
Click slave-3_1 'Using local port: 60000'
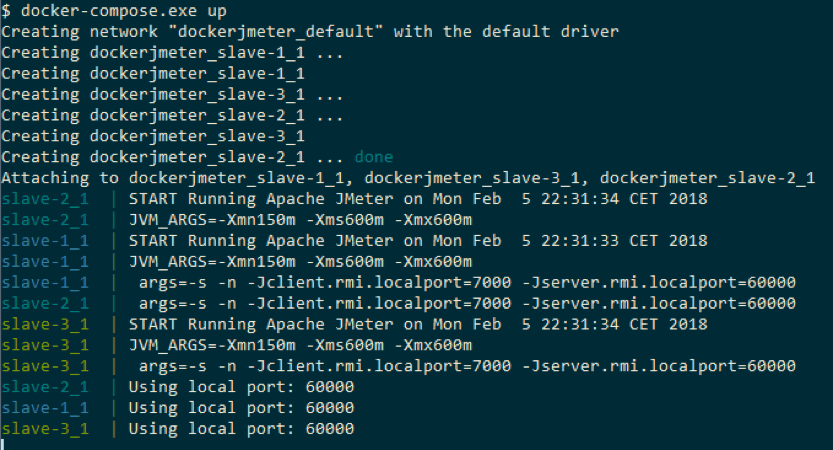click(241, 429)
